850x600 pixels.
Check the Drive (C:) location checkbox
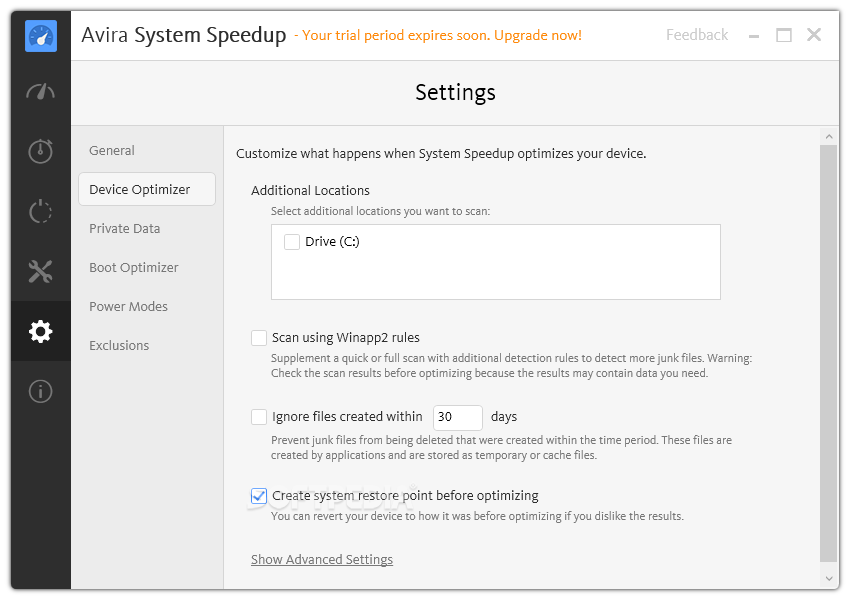tap(292, 242)
